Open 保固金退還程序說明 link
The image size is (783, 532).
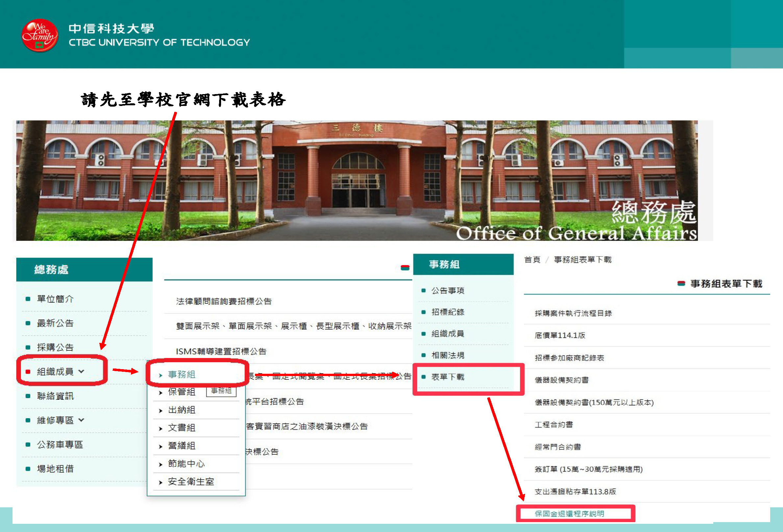click(569, 514)
